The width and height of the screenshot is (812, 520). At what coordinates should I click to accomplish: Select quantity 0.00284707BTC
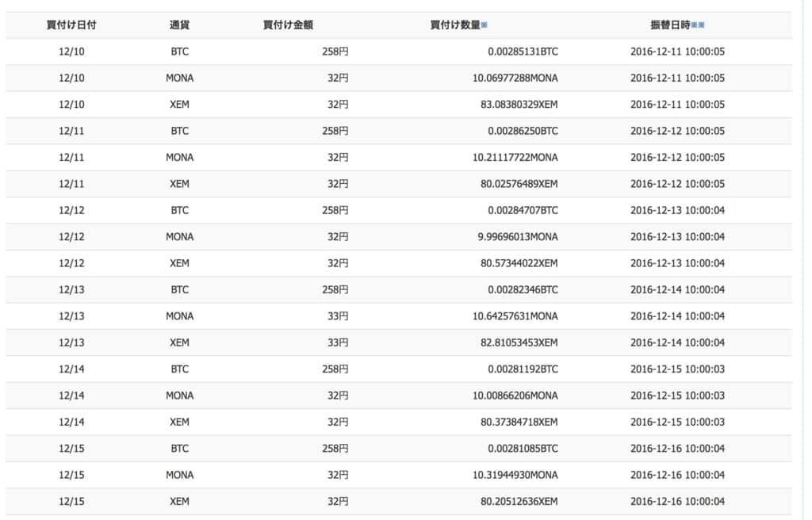523,210
